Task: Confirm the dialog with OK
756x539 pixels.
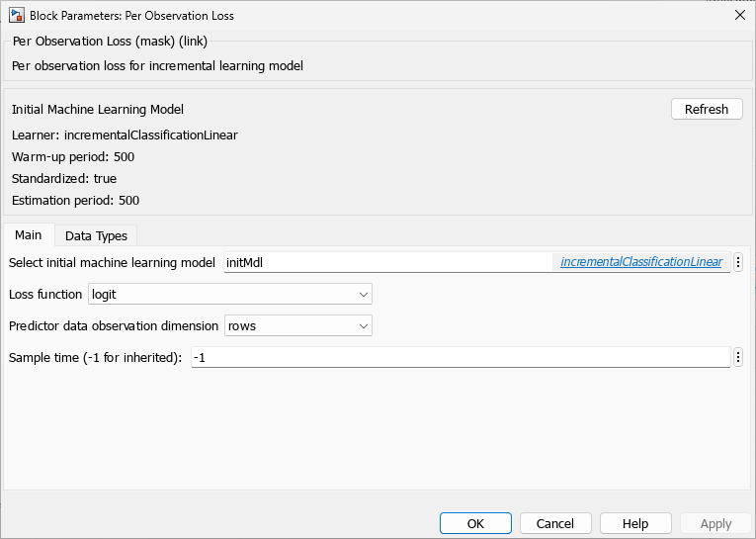Action: pyautogui.click(x=475, y=523)
